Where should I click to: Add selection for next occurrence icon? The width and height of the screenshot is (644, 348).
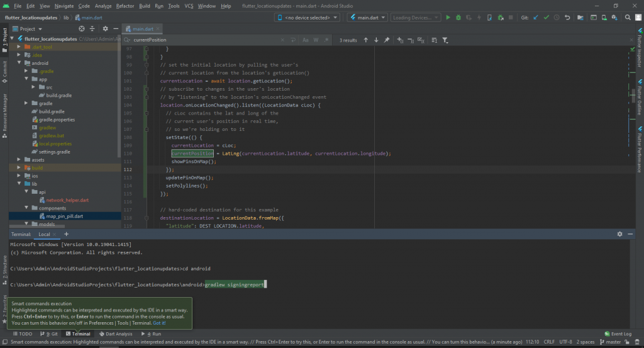pyautogui.click(x=400, y=40)
